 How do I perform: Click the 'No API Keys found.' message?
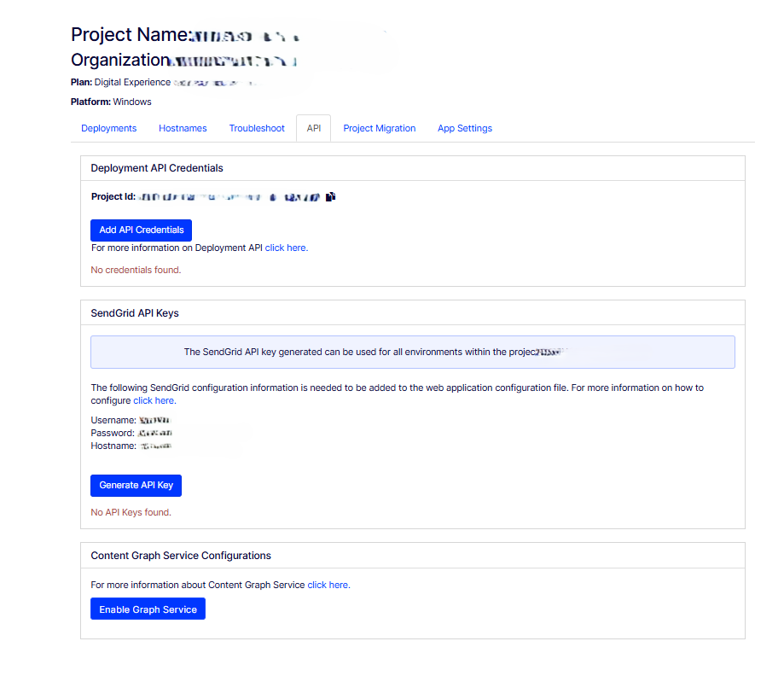coord(131,512)
